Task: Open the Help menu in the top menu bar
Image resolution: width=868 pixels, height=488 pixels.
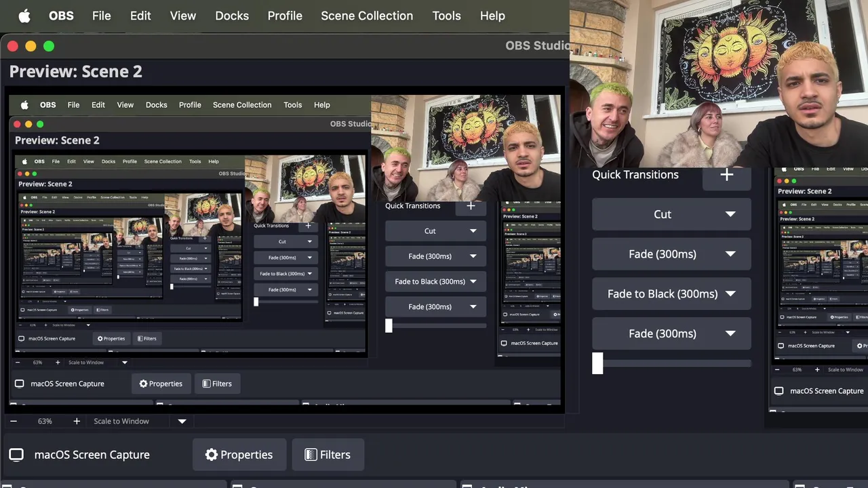Action: [x=492, y=16]
